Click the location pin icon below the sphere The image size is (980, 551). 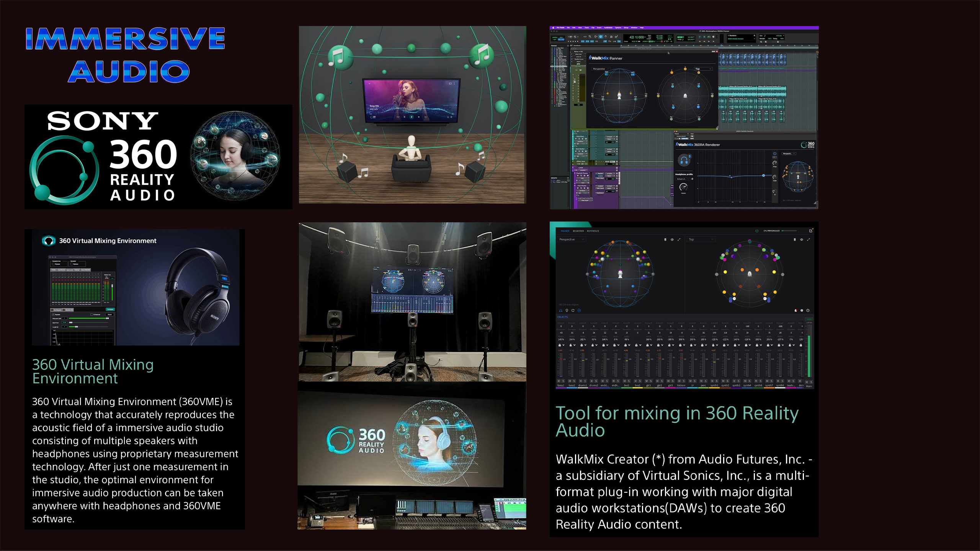click(x=567, y=310)
